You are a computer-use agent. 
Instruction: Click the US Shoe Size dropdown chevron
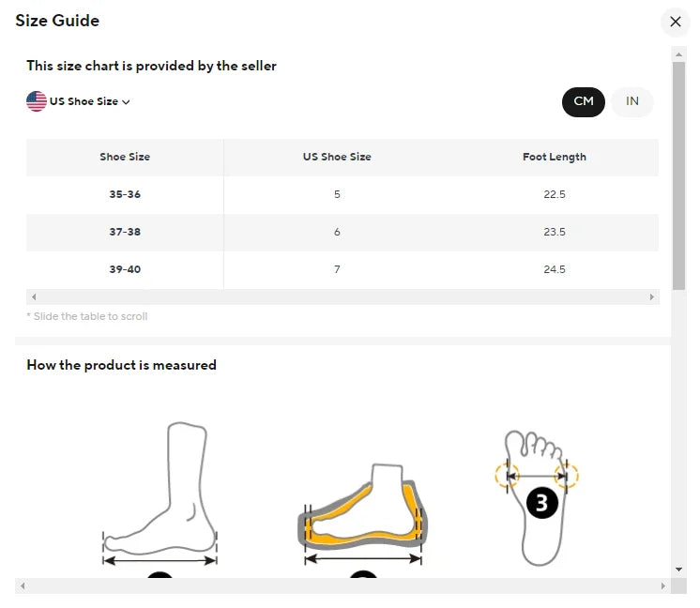(x=126, y=102)
